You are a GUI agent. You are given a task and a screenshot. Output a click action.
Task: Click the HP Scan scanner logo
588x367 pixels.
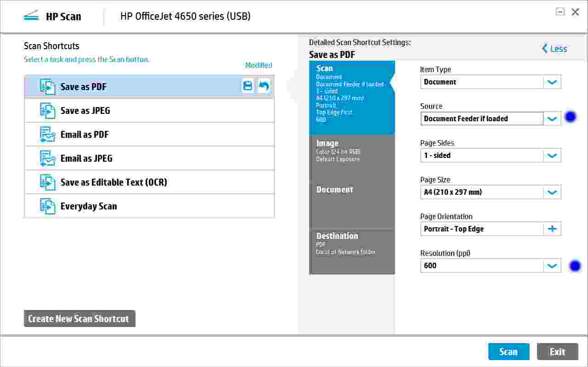pos(30,15)
